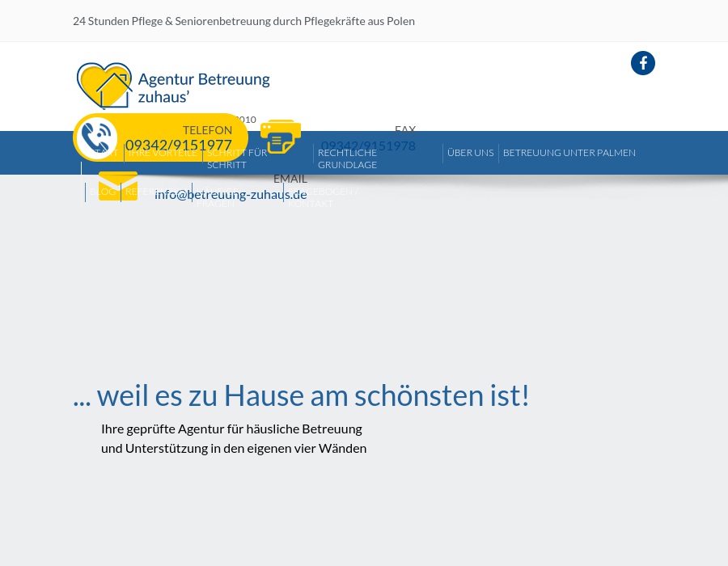Image resolution: width=728 pixels, height=566 pixels.
Task: Open IHRE VORTEILE navigation item
Action: tap(163, 153)
